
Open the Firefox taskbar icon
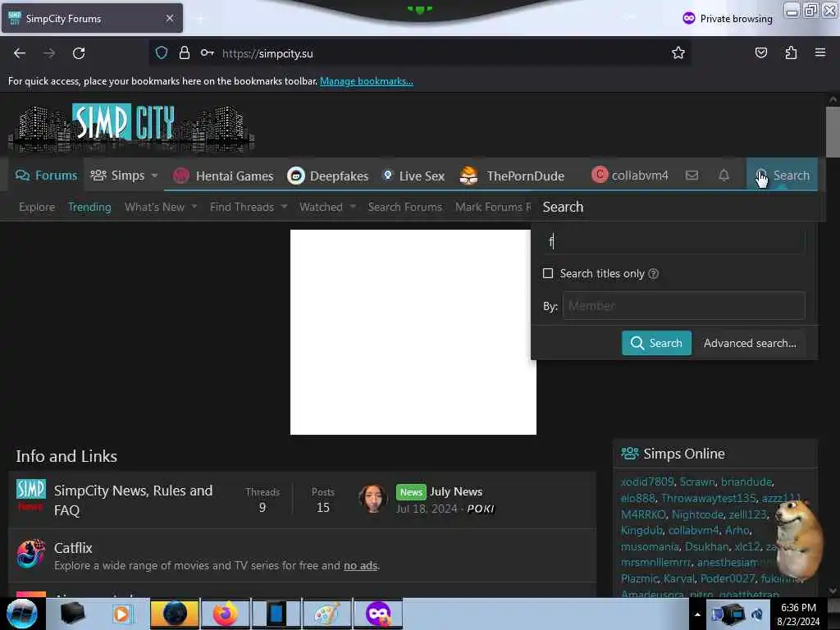point(225,614)
